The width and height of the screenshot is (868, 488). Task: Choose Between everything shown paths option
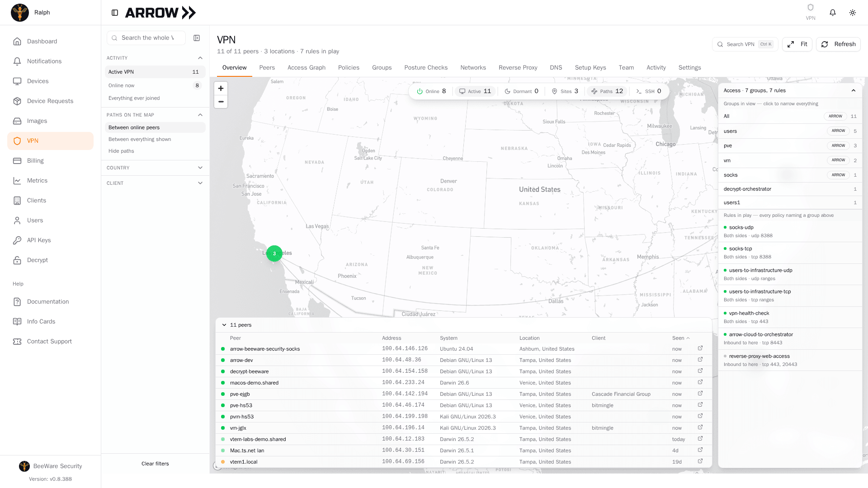(155, 139)
